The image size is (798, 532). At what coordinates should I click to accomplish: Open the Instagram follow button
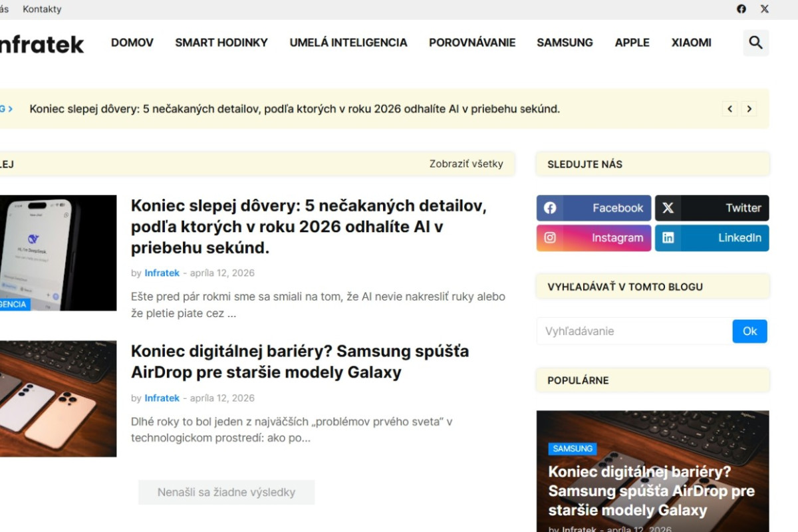[x=594, y=238]
